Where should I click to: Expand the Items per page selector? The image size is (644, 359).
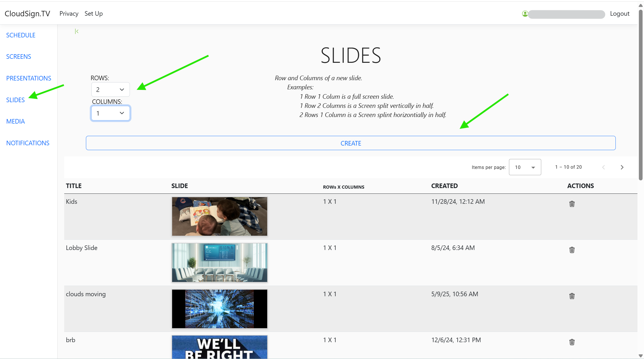click(x=525, y=167)
